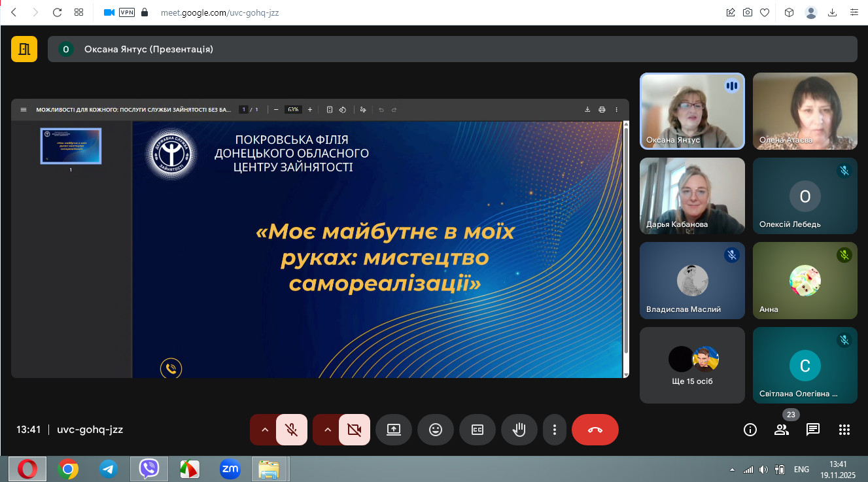
Task: Click the red leave call button
Action: (x=595, y=430)
